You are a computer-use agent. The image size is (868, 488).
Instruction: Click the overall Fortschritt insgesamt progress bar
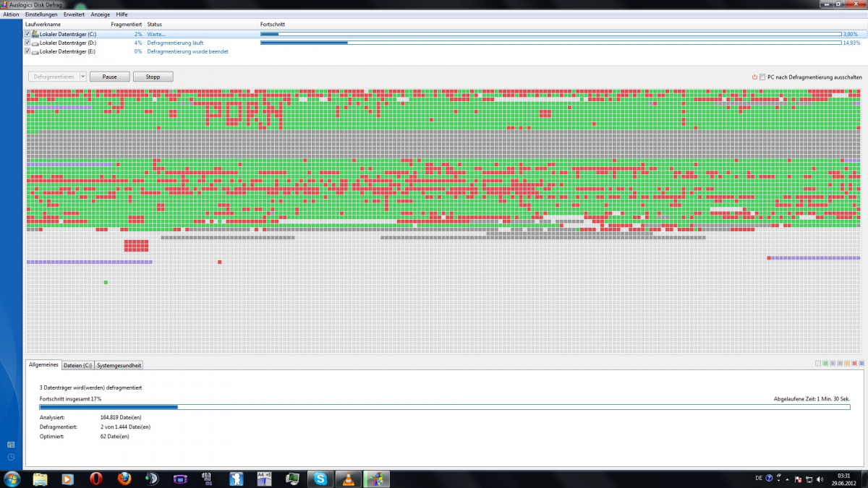click(445, 407)
